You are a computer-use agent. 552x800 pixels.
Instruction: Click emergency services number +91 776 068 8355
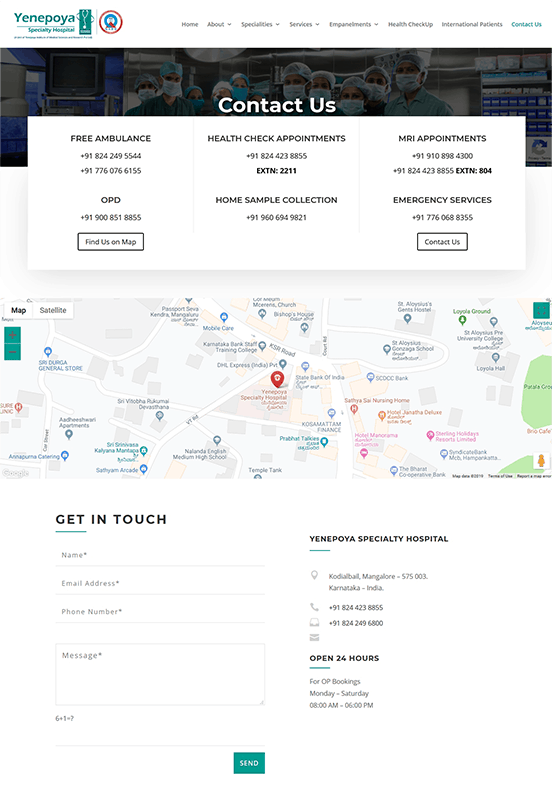pos(442,217)
